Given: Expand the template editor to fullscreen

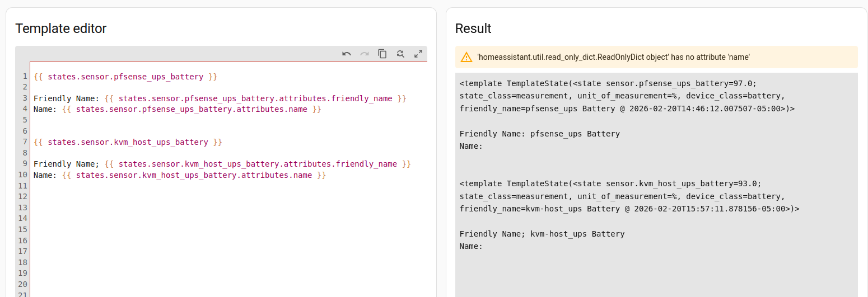Looking at the screenshot, I should pyautogui.click(x=418, y=54).
